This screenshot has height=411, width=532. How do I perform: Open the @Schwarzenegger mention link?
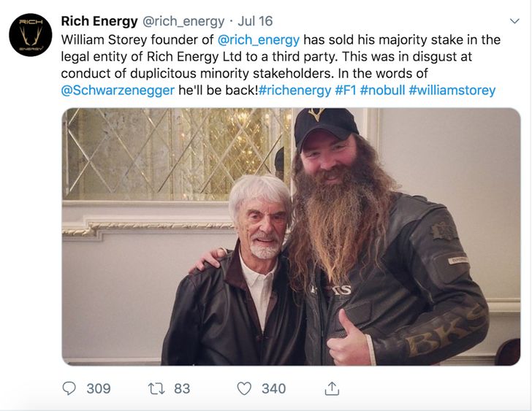click(118, 90)
